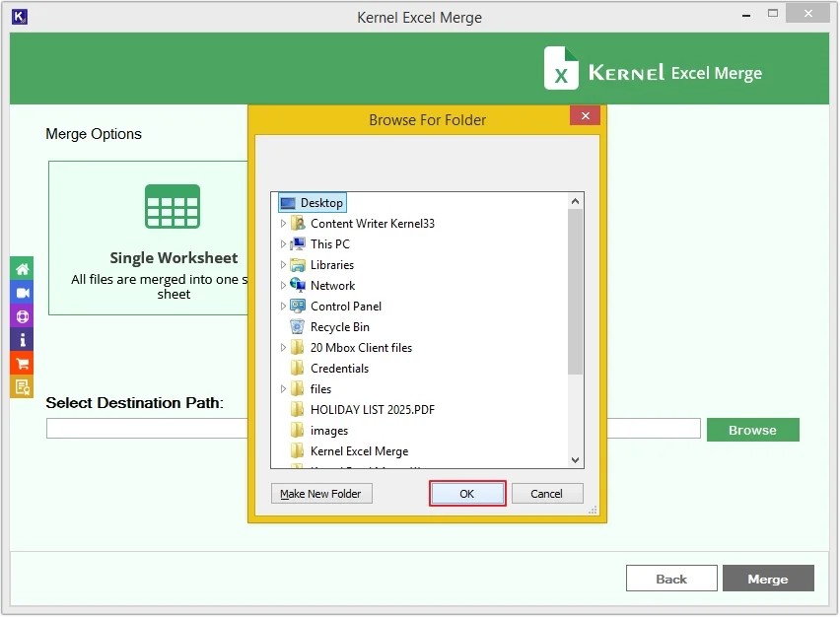This screenshot has height=617, width=840.
Task: Expand the This PC node
Action: tap(283, 244)
